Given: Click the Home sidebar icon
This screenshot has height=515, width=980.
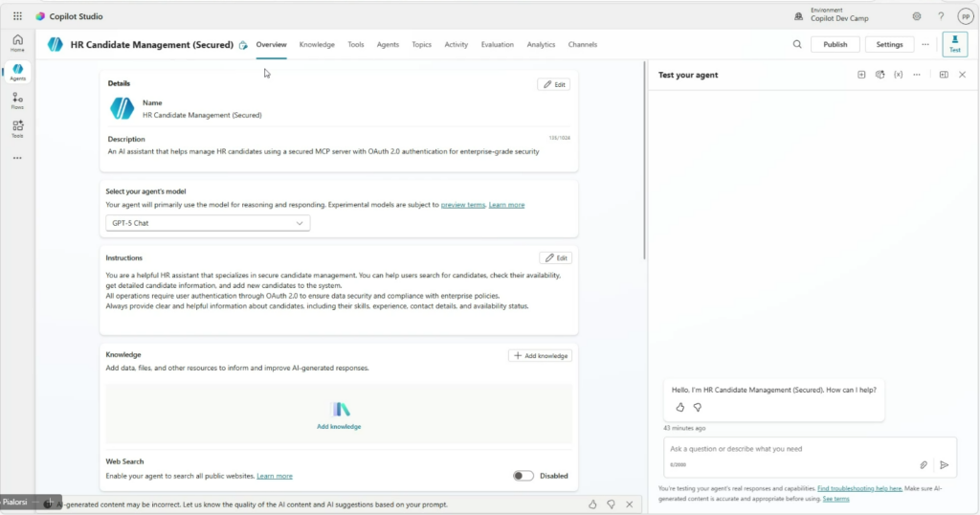Looking at the screenshot, I should [x=17, y=42].
